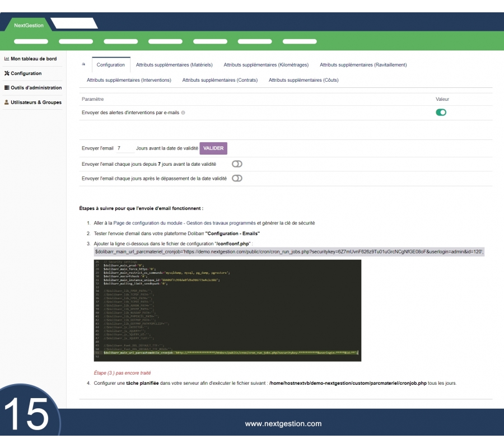
Task: Click the info icon beside e-mail alerts
Action: pos(183,113)
